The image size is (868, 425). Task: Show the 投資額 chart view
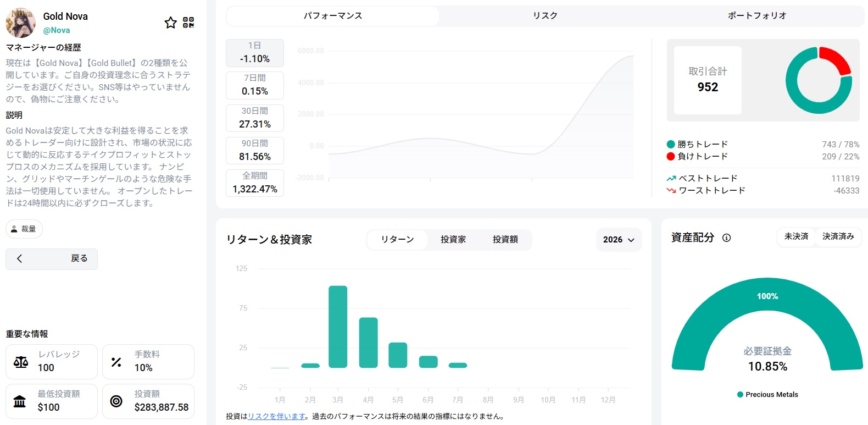click(505, 240)
